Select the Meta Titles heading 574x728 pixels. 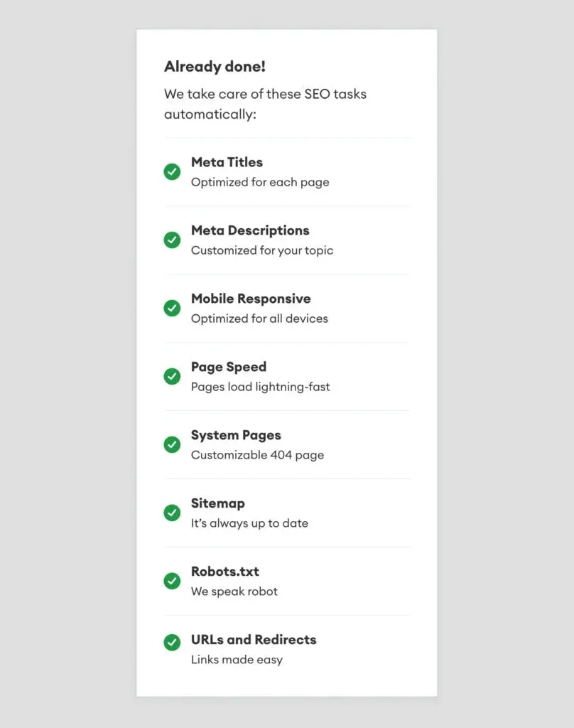click(x=227, y=162)
